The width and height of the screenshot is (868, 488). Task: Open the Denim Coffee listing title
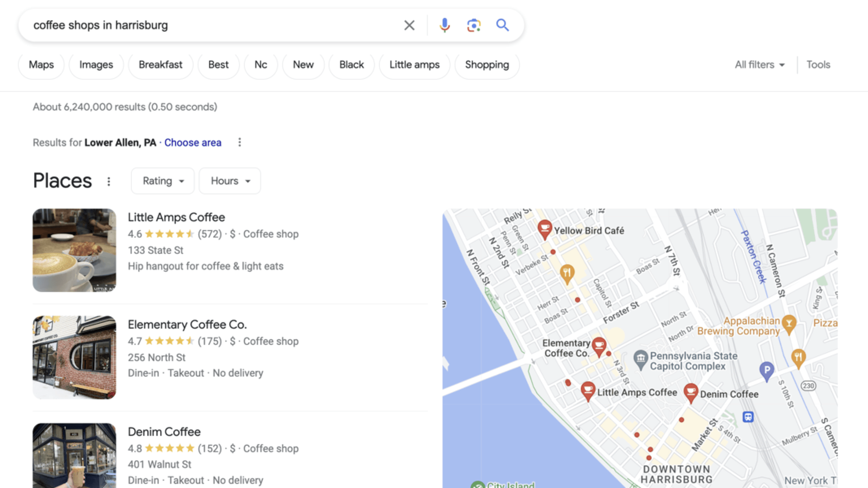164,432
